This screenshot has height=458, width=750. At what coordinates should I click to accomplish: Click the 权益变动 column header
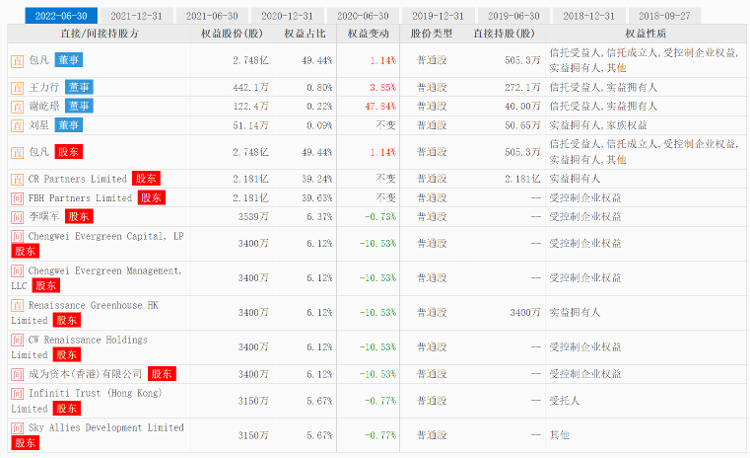pos(371,33)
